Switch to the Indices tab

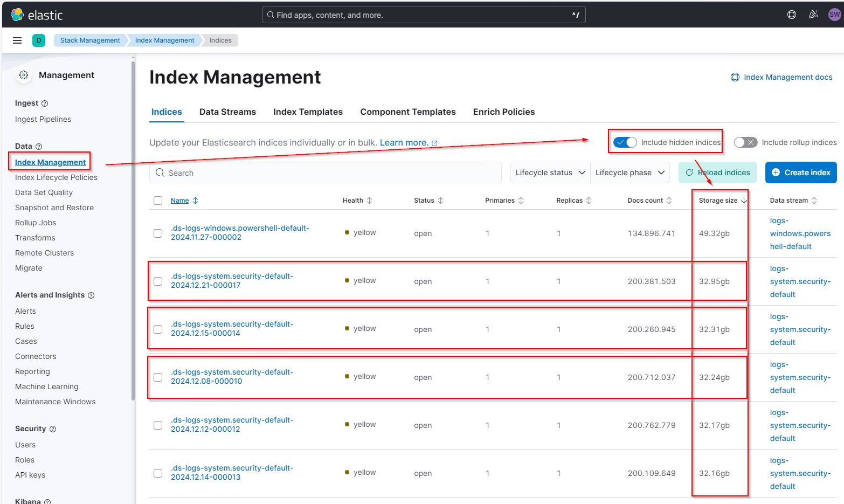[x=167, y=112]
